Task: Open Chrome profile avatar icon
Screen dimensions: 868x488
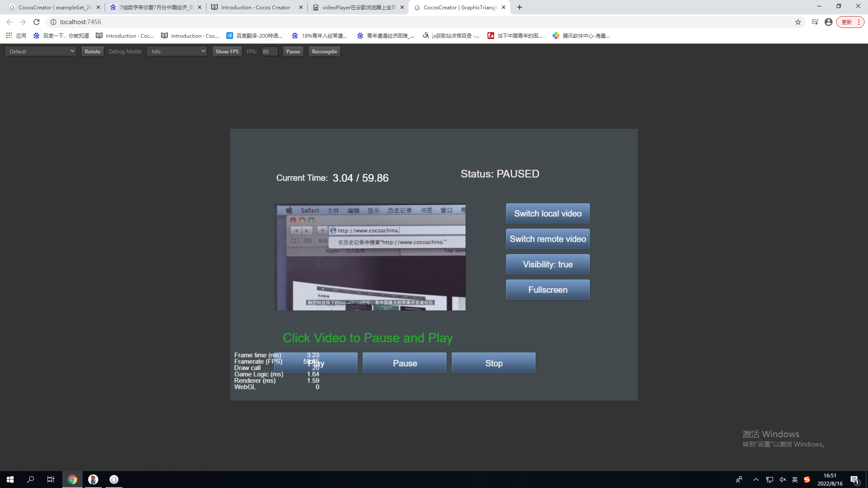Action: pos(829,22)
